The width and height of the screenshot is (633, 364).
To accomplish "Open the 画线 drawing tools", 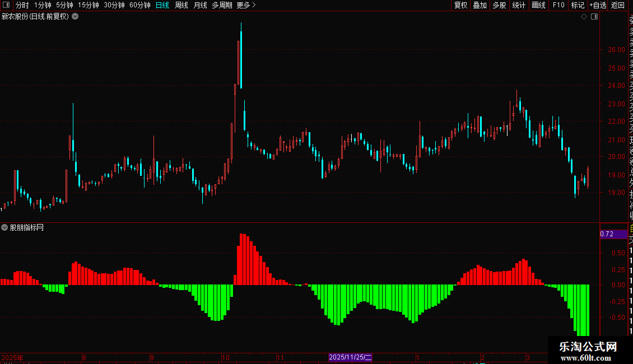I will (538, 5).
